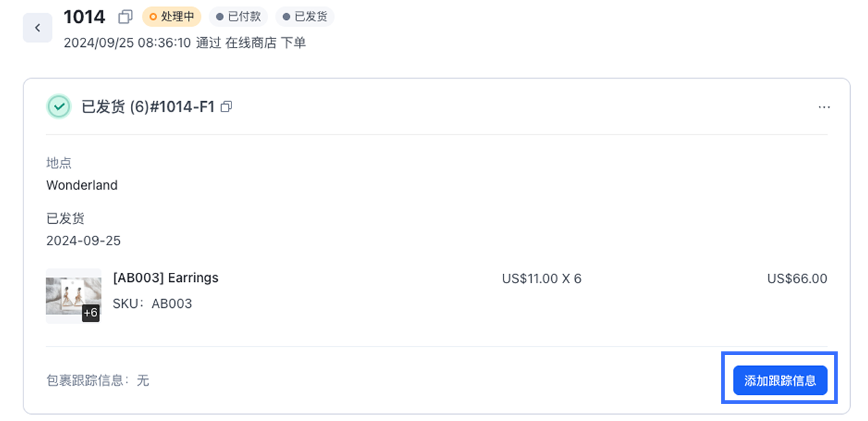Click the SKU: AB003 text
Viewport: 868px width, 421px height.
pyautogui.click(x=152, y=304)
